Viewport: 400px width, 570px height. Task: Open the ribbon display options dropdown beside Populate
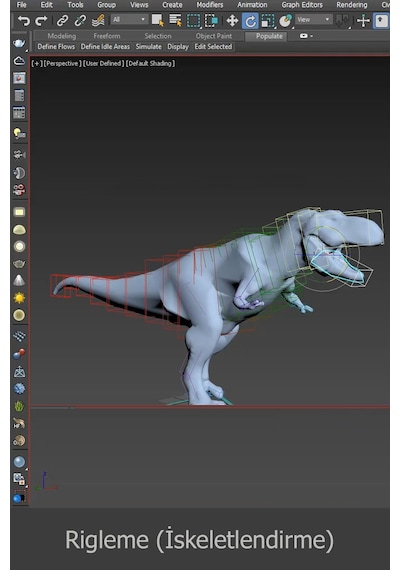(x=306, y=36)
